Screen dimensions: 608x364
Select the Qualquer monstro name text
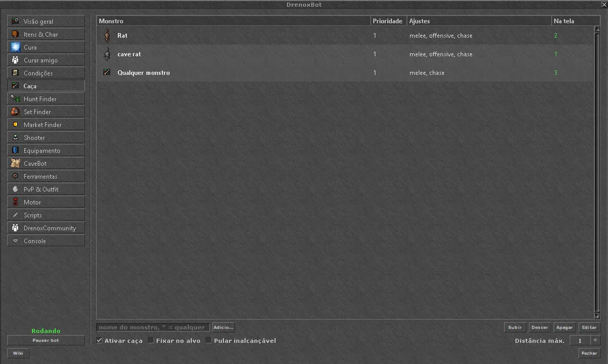coord(144,72)
